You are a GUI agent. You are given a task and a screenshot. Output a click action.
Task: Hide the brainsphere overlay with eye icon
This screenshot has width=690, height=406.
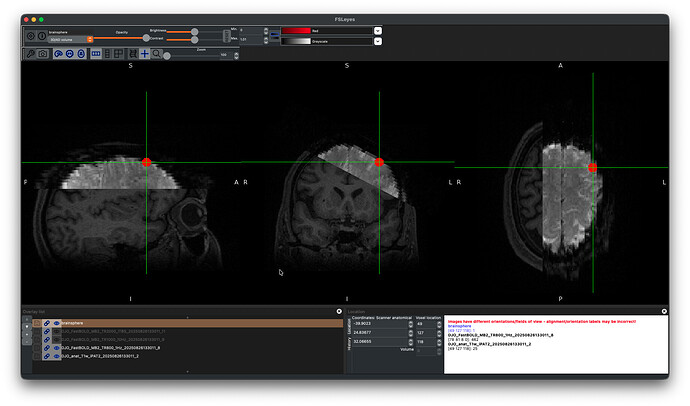pos(56,323)
